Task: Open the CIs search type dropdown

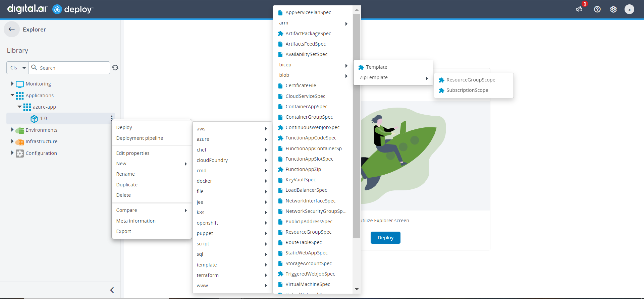Action: click(x=17, y=68)
